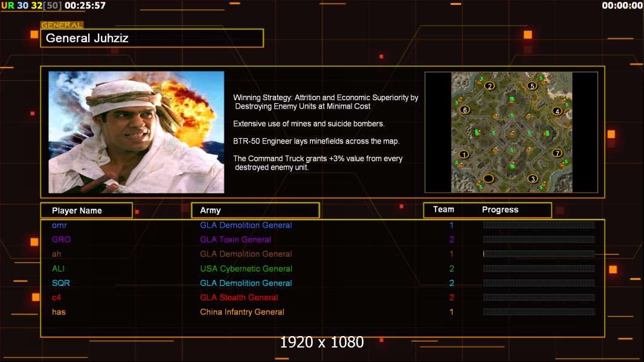Click the General Juhziz portrait image
The height and width of the screenshot is (362, 644).
pos(137,132)
